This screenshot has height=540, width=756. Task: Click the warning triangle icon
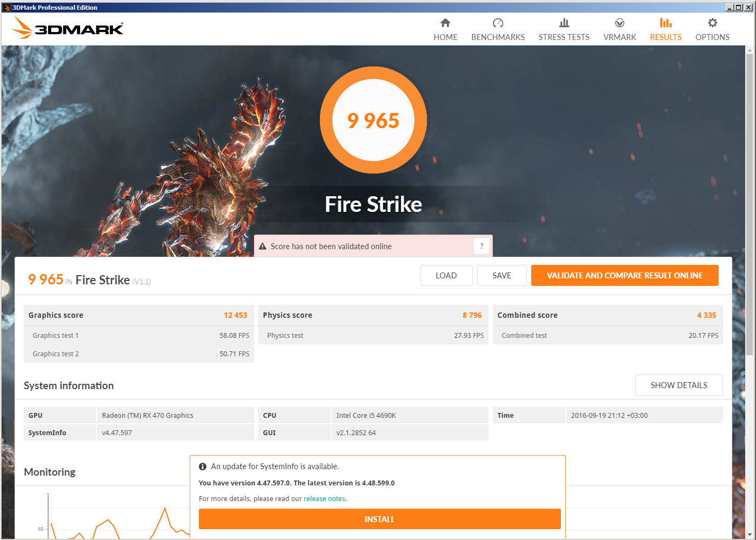(x=263, y=246)
